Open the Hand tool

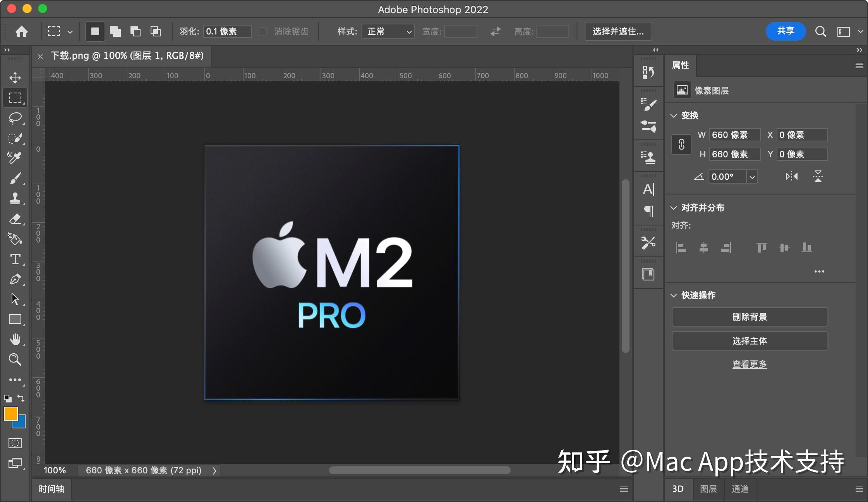tap(15, 339)
